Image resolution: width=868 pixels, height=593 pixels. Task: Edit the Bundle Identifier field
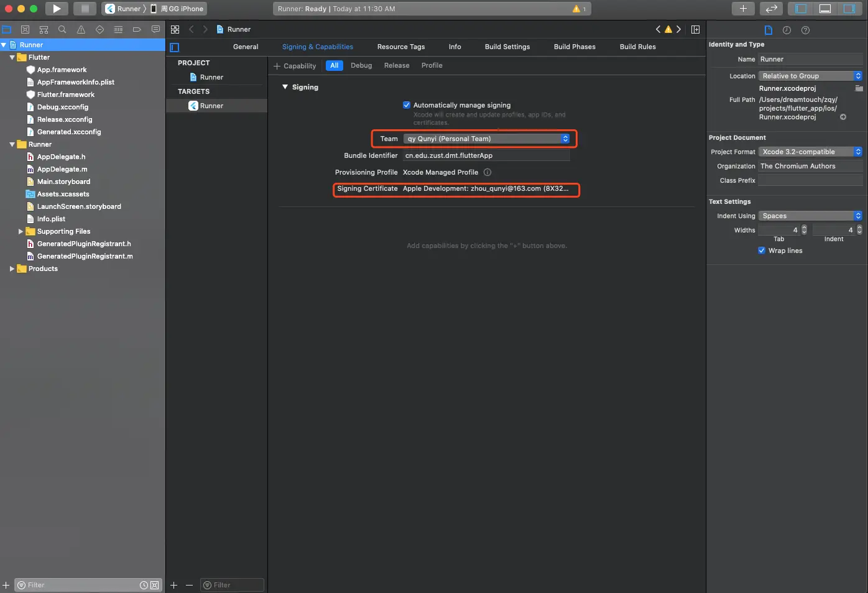486,155
